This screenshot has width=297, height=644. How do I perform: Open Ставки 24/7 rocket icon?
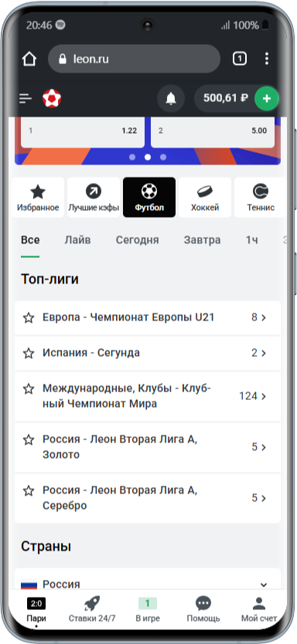point(92,604)
